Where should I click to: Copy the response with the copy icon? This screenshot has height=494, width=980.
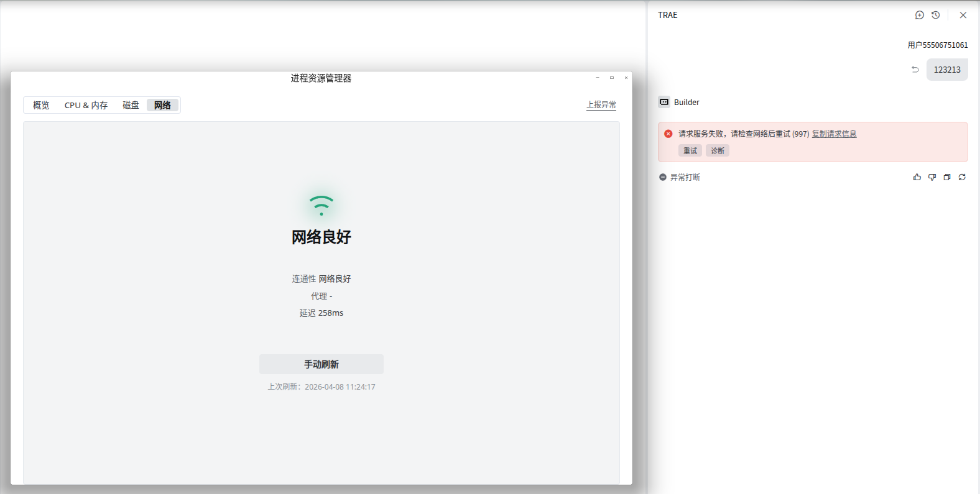tap(946, 177)
